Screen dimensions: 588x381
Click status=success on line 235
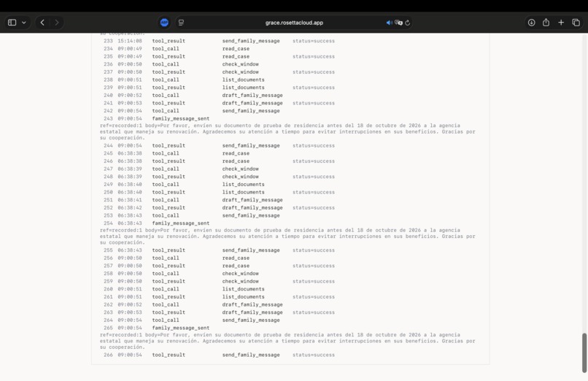(x=314, y=57)
